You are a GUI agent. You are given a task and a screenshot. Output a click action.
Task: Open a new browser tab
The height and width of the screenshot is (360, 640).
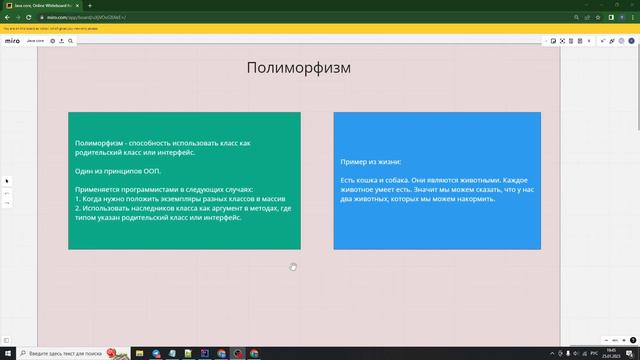point(90,6)
